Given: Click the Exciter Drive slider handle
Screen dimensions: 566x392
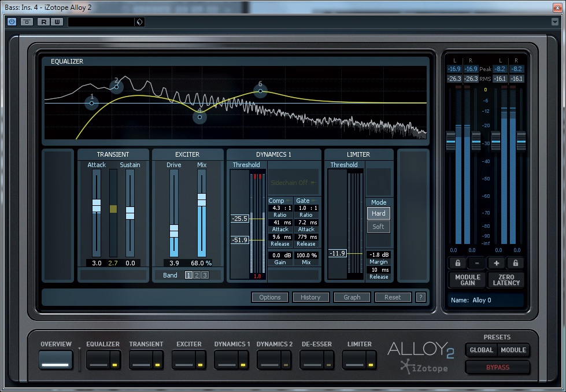Looking at the screenshot, I should (174, 231).
